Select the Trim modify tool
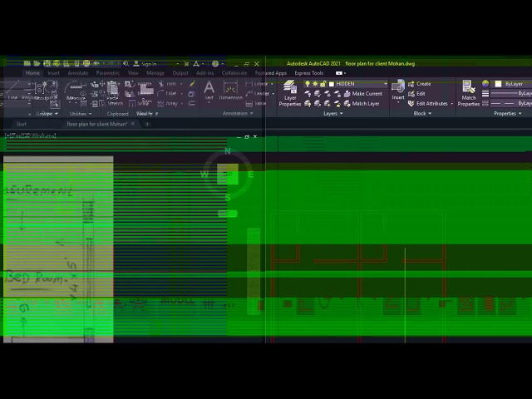This screenshot has height=399, width=532. [168, 84]
